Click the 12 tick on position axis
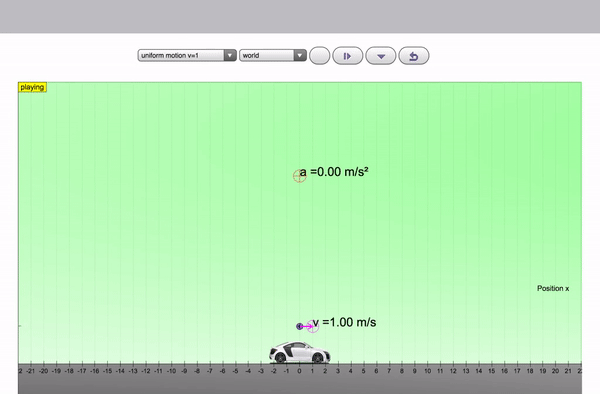 [x=453, y=371]
